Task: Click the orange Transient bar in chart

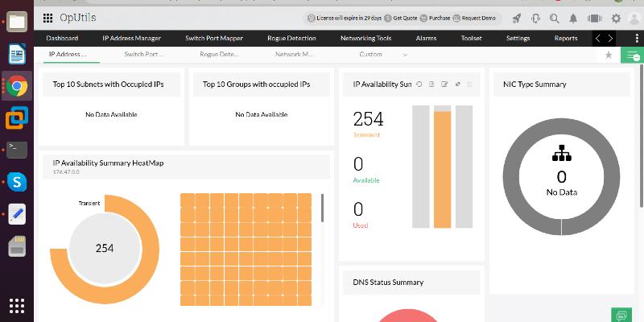Action: click(442, 169)
